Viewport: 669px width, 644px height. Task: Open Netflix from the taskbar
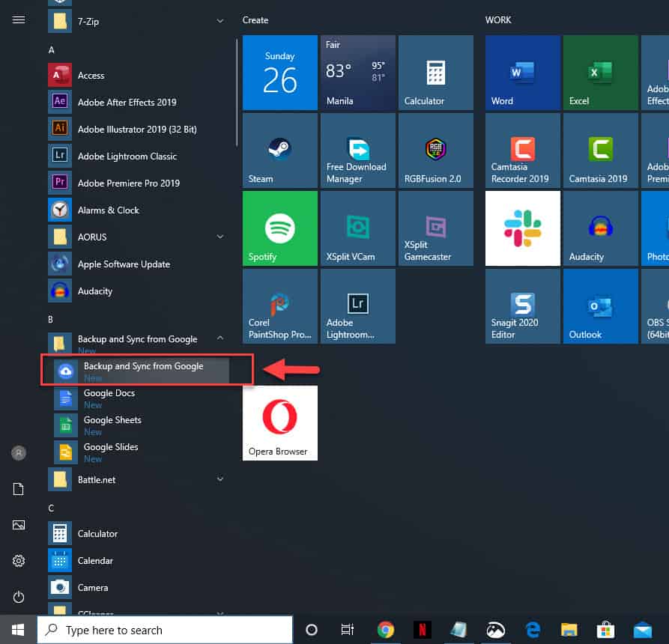click(422, 630)
